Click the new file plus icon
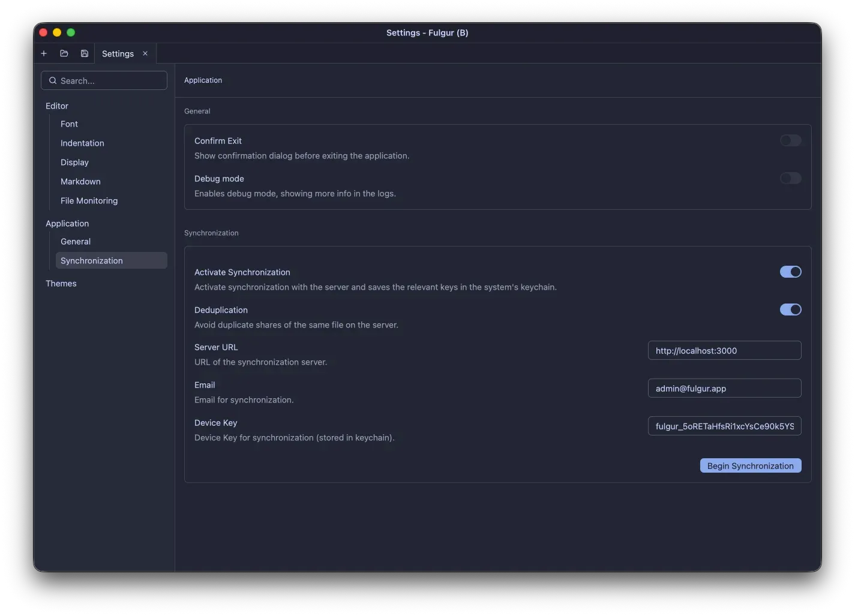The image size is (855, 616). (43, 53)
